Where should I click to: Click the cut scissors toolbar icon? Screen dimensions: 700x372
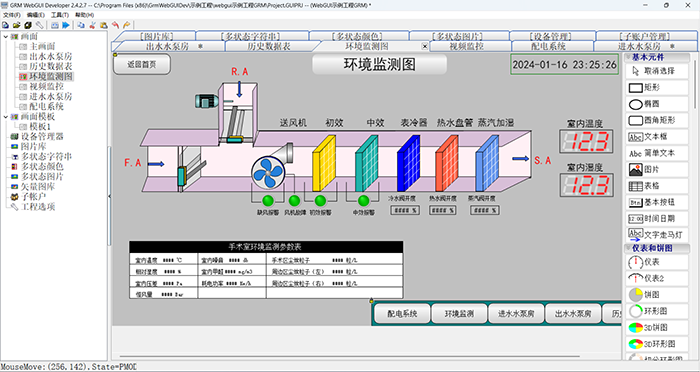[92, 25]
